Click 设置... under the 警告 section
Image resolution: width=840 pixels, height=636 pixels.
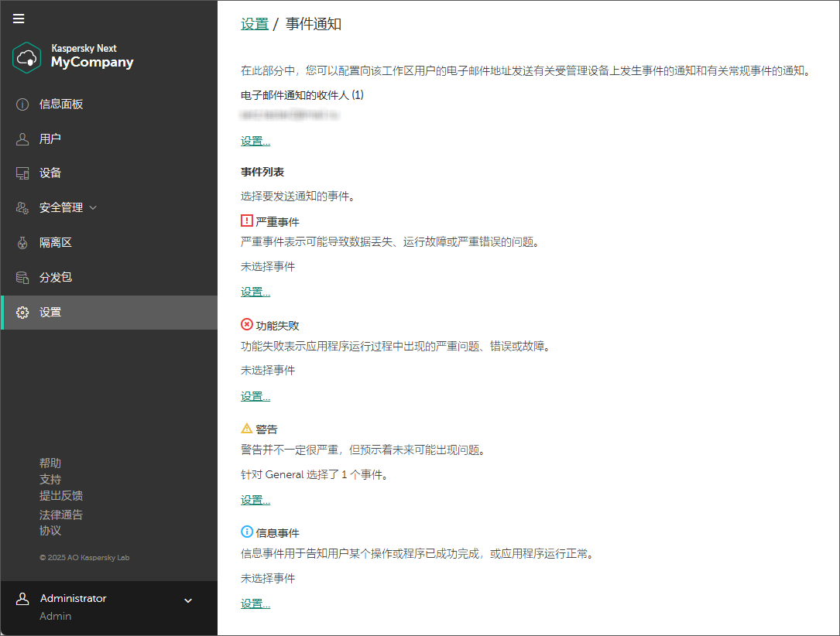255,499
